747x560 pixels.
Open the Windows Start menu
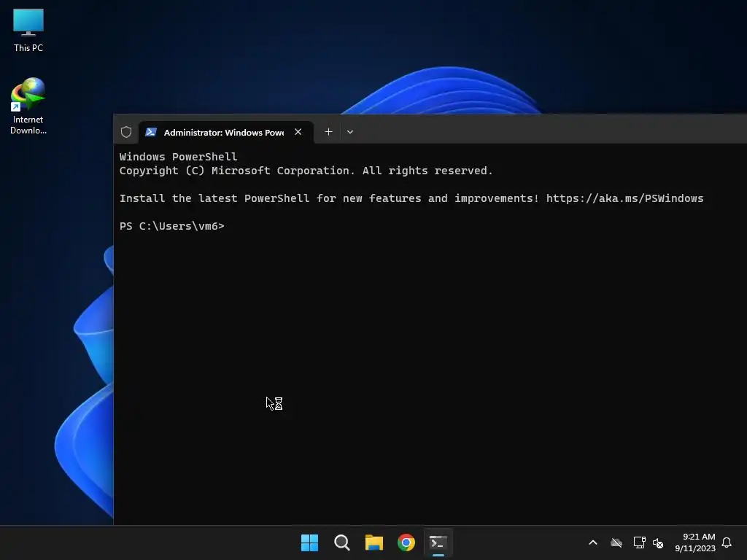[x=309, y=542]
